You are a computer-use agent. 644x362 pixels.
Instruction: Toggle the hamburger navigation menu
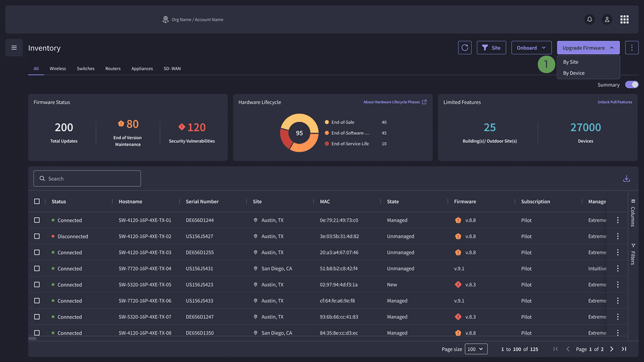click(14, 47)
